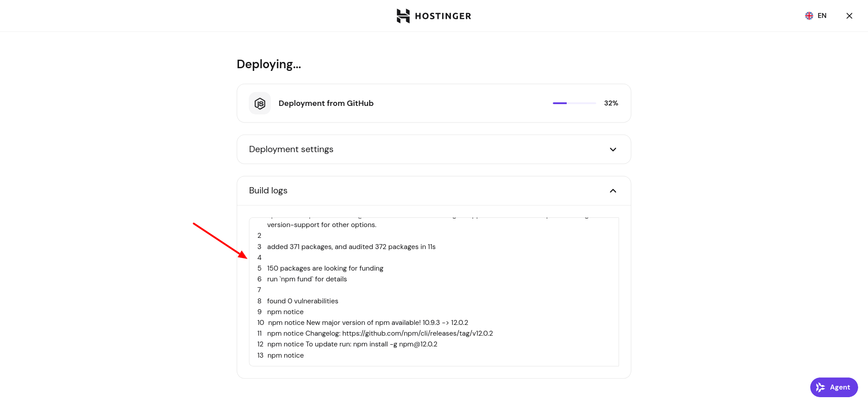Click the Deployment from GitHub label
868x403 pixels.
point(326,103)
